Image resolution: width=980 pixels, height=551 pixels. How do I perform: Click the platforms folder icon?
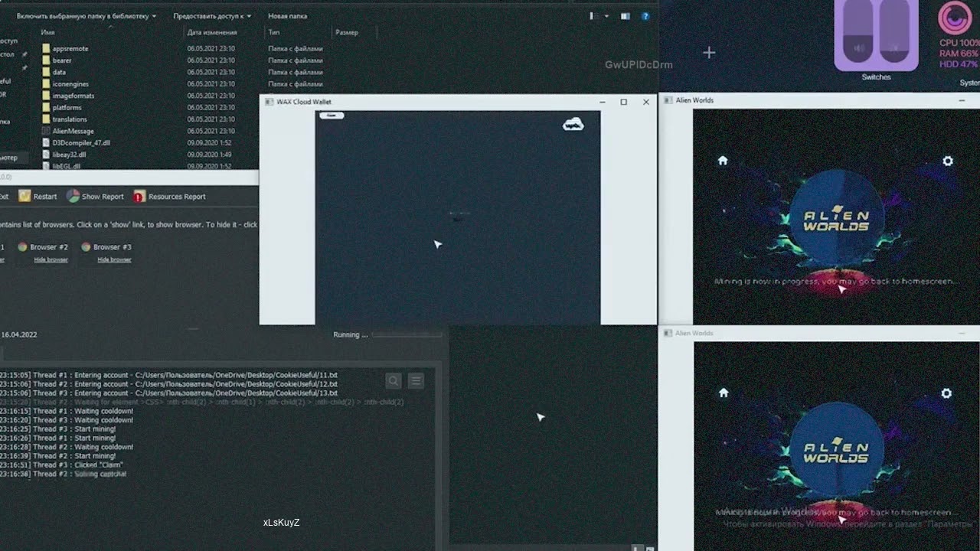click(46, 107)
